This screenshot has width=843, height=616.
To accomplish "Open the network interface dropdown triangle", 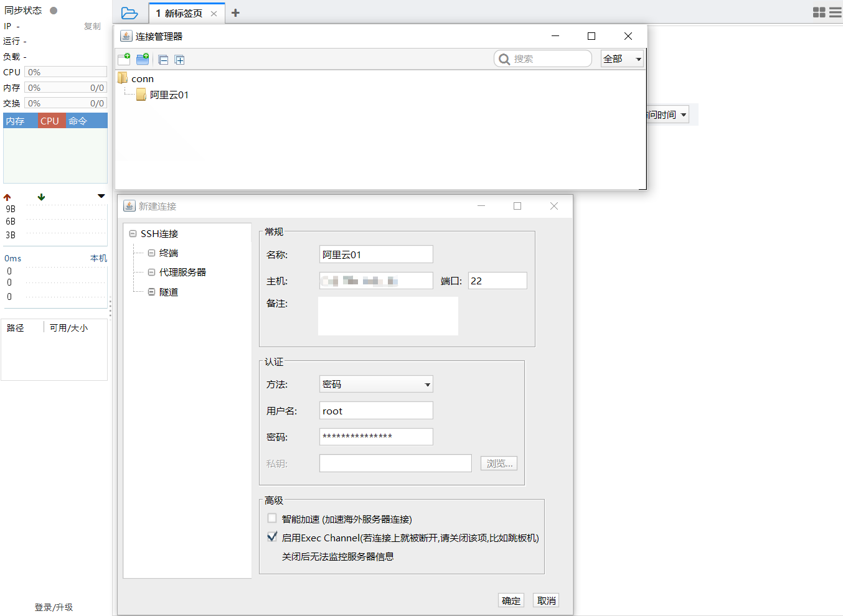I will coord(101,196).
